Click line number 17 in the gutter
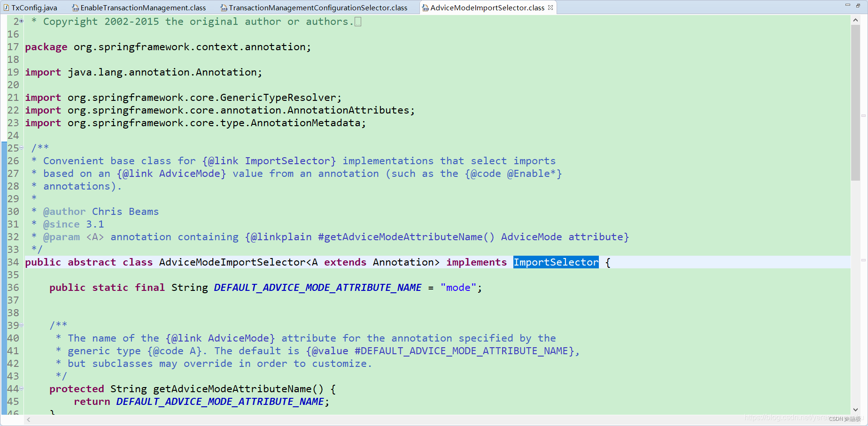Viewport: 868px width, 426px height. 13,47
